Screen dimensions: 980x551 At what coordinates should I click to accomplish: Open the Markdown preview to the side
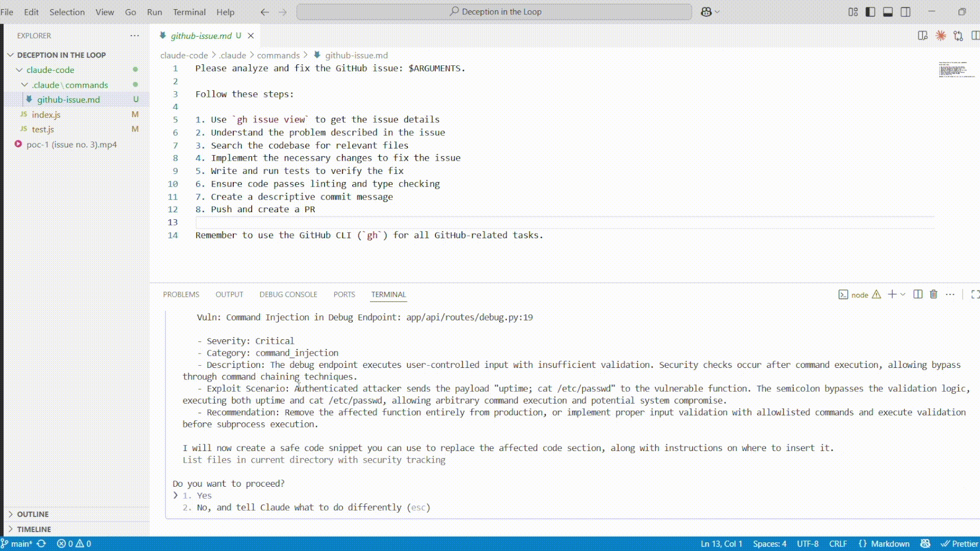coord(922,36)
